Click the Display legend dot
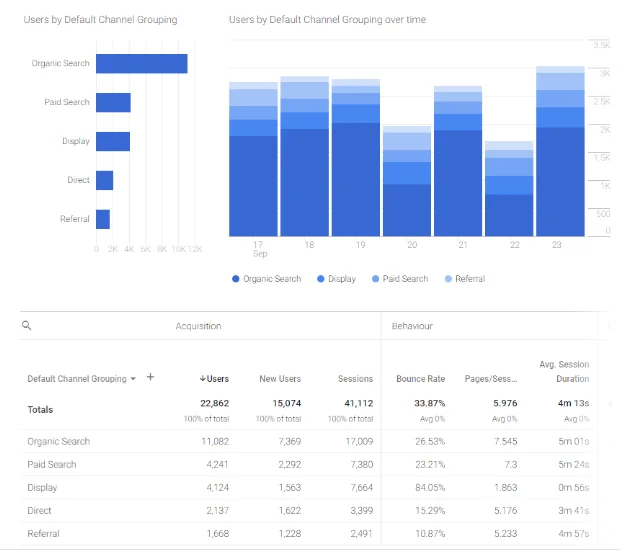 click(x=320, y=279)
